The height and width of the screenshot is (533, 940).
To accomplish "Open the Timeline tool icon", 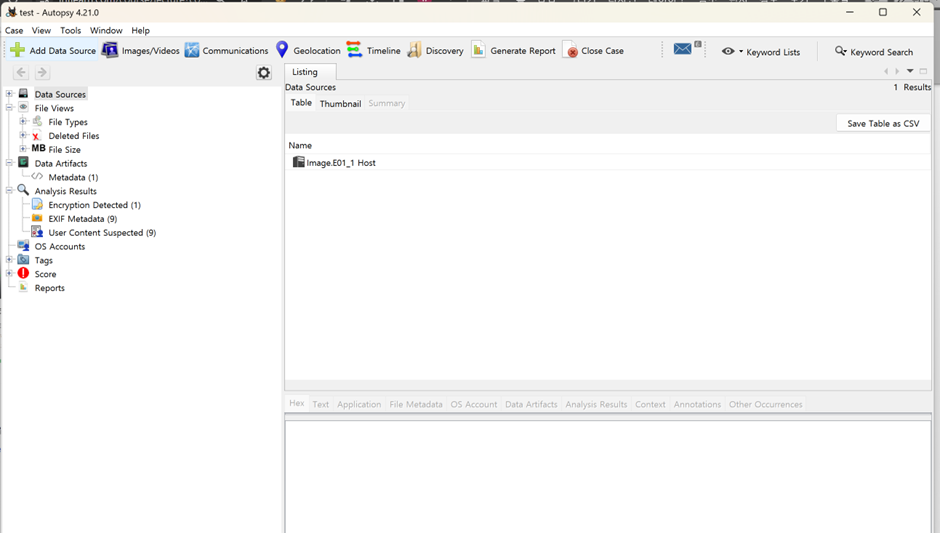I will [354, 50].
